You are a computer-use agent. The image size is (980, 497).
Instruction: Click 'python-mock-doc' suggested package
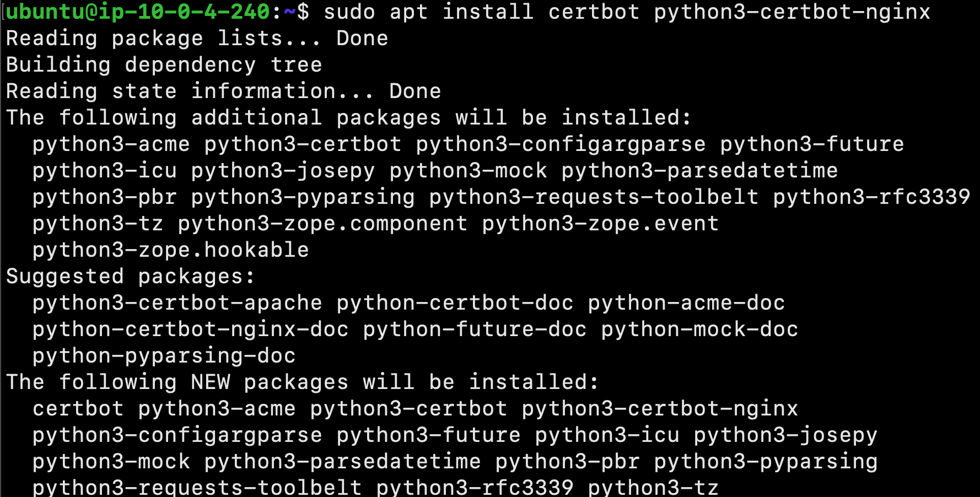[699, 329]
